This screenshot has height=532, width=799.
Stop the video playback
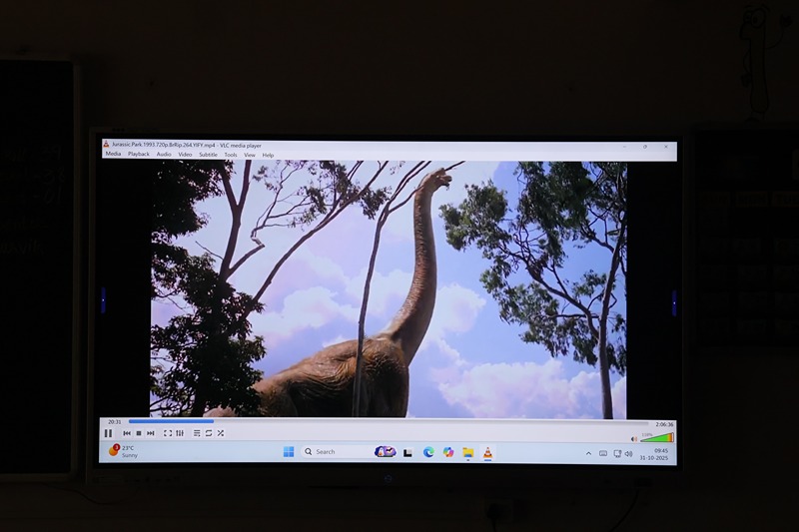(x=139, y=433)
